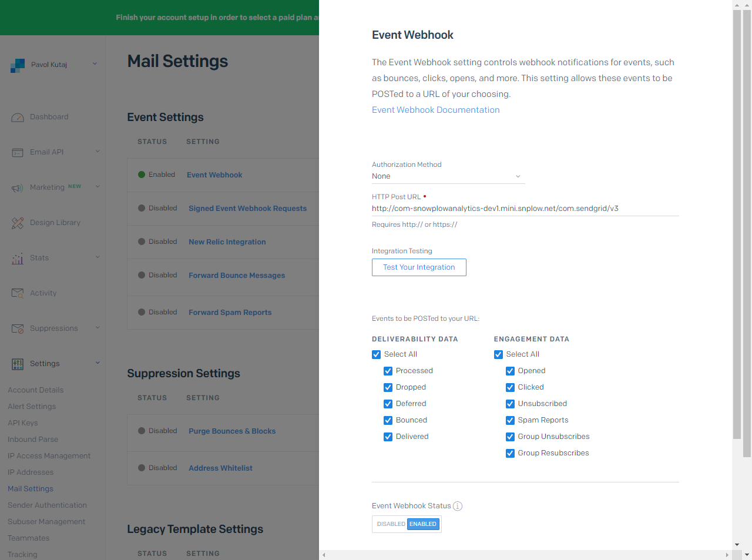This screenshot has height=560, width=752.
Task: Go to Sender Authentication settings
Action: coord(47,505)
